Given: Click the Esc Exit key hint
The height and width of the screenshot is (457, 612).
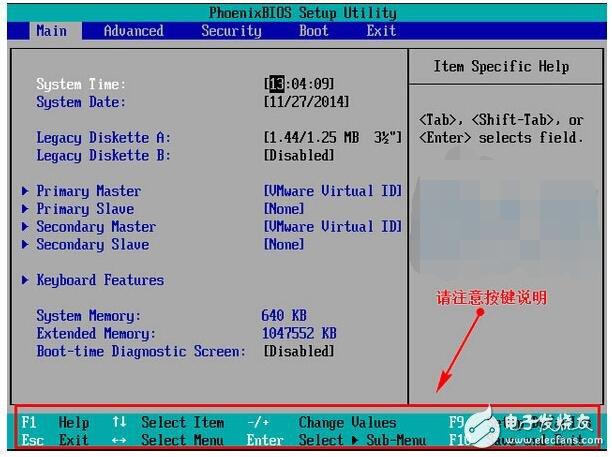Looking at the screenshot, I should point(55,440).
